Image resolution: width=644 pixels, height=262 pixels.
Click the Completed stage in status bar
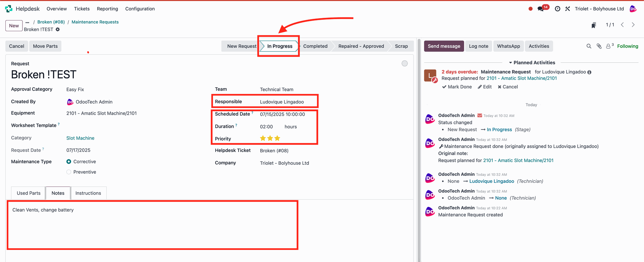coord(315,46)
